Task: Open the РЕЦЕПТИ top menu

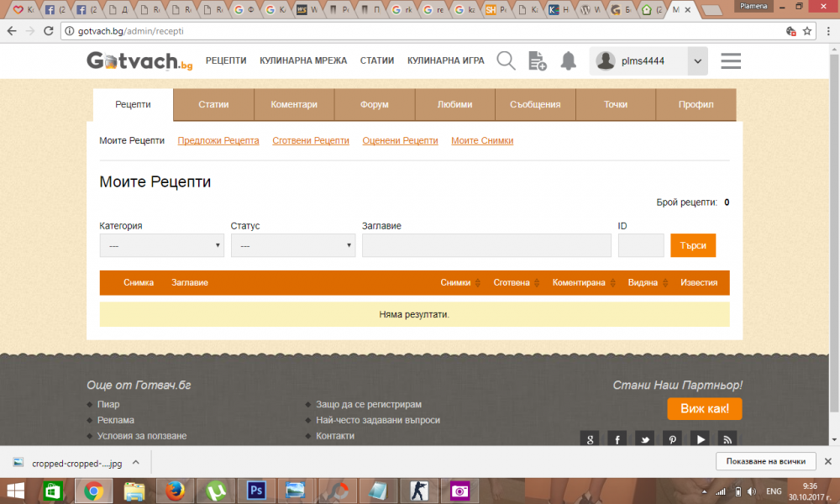Action: click(x=226, y=60)
